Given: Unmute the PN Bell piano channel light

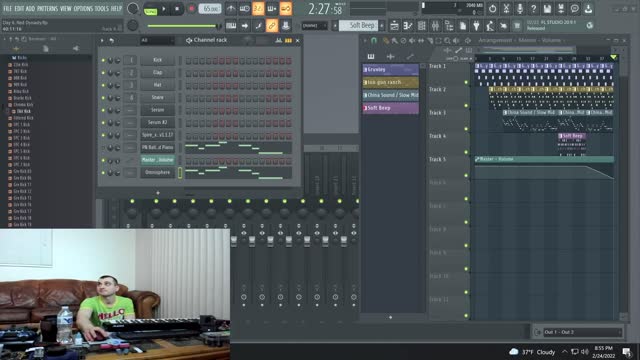Looking at the screenshot, I should pos(103,148).
